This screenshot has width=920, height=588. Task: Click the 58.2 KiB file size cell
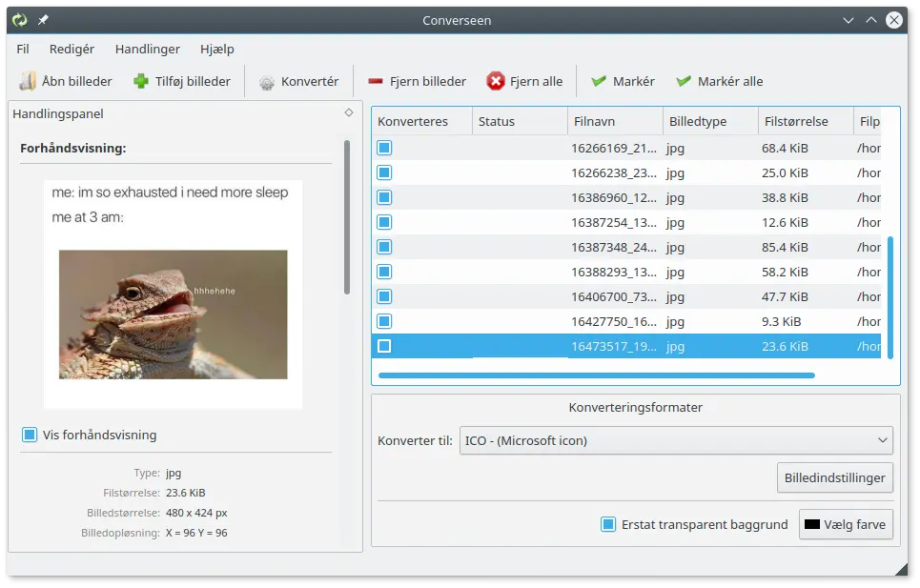coord(785,272)
